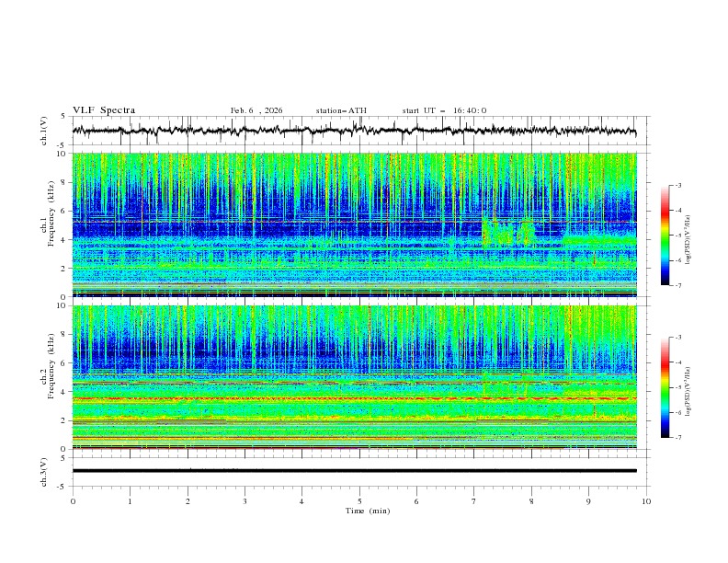Click the 'station=ATH' label
This screenshot has height=563, width=728.
(x=341, y=110)
